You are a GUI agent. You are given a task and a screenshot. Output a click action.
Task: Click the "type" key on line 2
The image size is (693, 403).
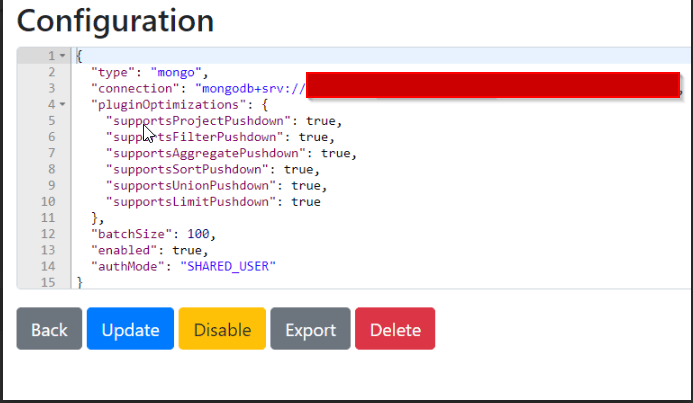[113, 72]
